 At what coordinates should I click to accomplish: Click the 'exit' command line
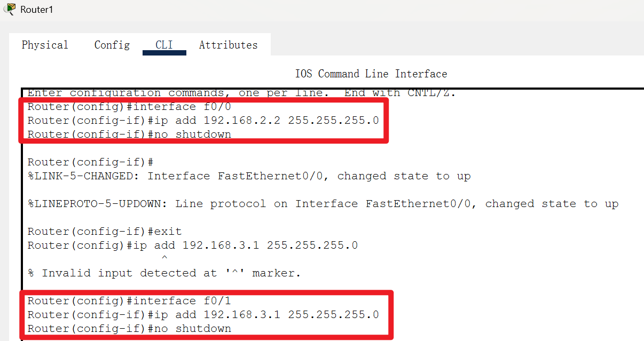click(x=105, y=231)
